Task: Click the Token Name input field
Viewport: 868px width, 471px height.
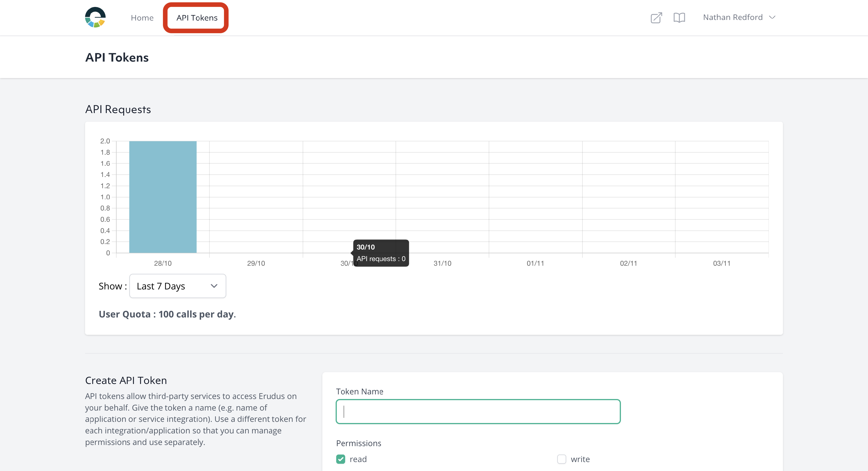Action: click(478, 411)
